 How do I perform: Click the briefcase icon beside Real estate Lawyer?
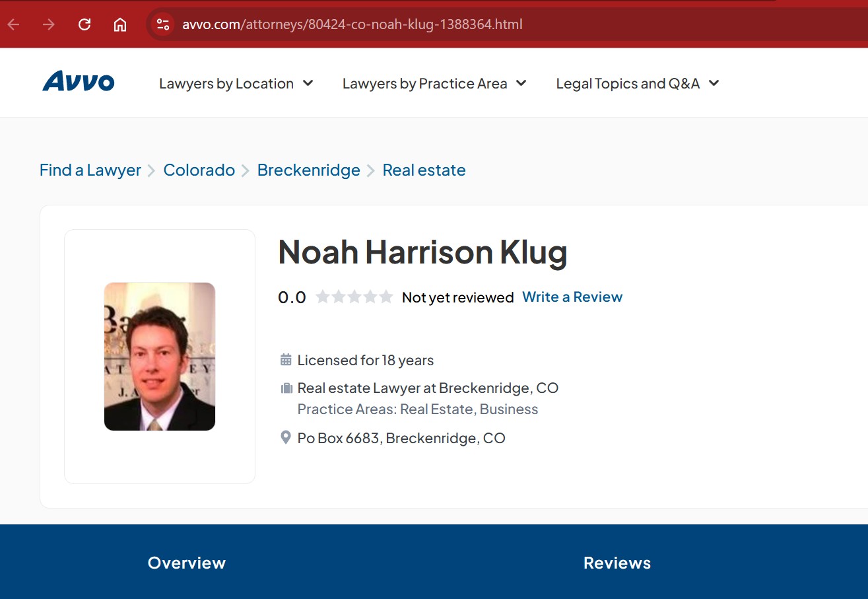[x=286, y=388]
